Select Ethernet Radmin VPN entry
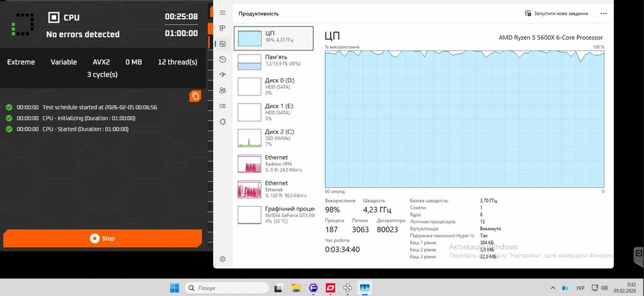The image size is (644, 296). point(274,163)
